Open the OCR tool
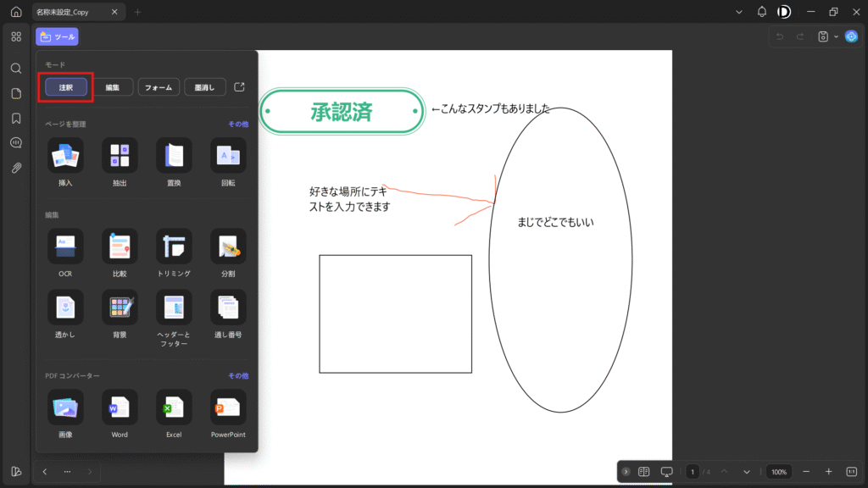The width and height of the screenshot is (868, 488). tap(65, 246)
